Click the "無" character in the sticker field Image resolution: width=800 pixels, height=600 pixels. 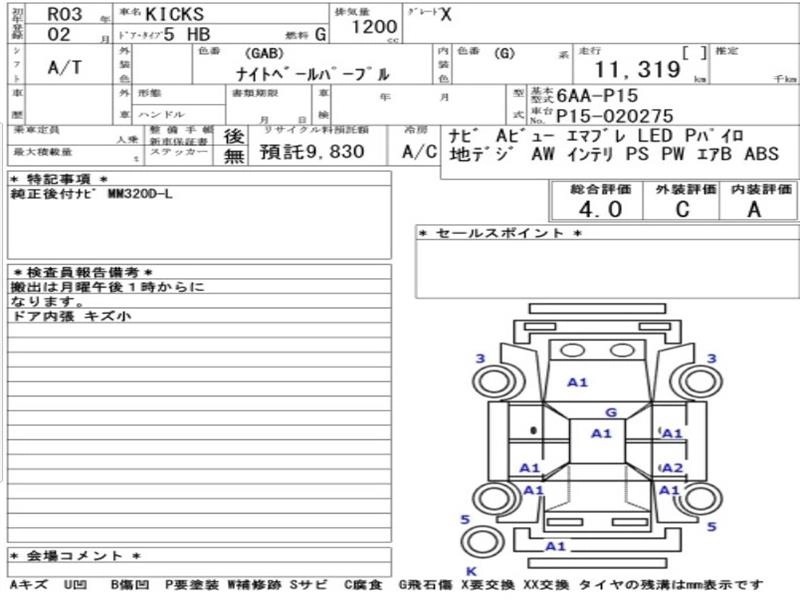pyautogui.click(x=234, y=156)
